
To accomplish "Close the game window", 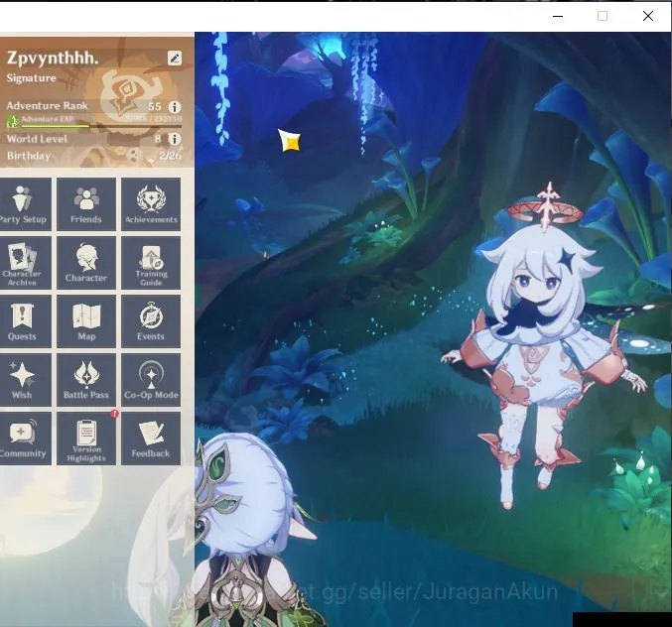I will [x=648, y=16].
